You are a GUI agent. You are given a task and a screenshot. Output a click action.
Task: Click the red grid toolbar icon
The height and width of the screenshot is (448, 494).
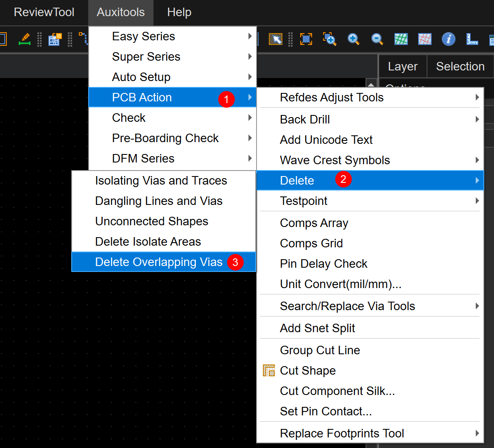[x=424, y=39]
